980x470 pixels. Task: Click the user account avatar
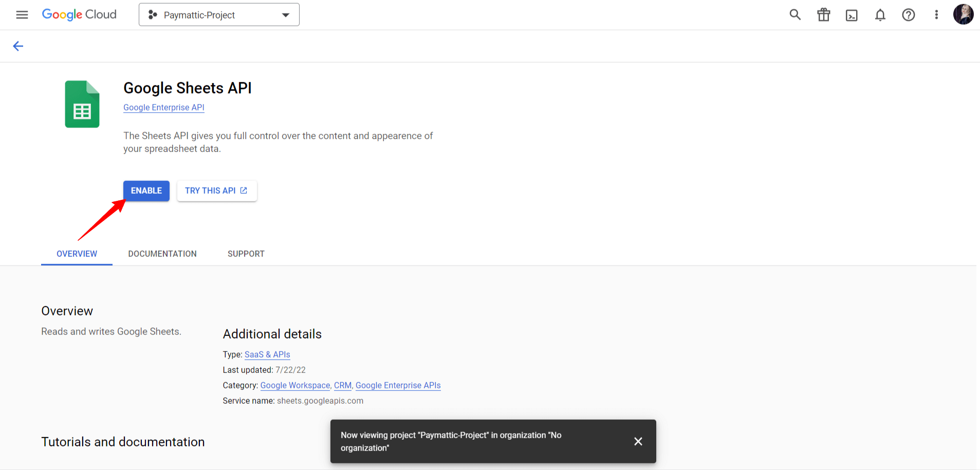click(963, 14)
